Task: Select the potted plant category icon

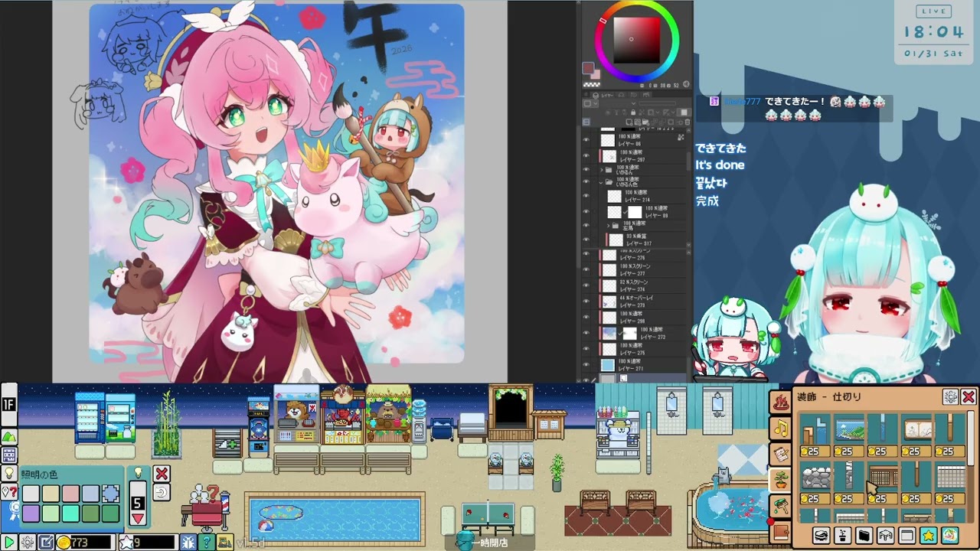Action: [843, 536]
